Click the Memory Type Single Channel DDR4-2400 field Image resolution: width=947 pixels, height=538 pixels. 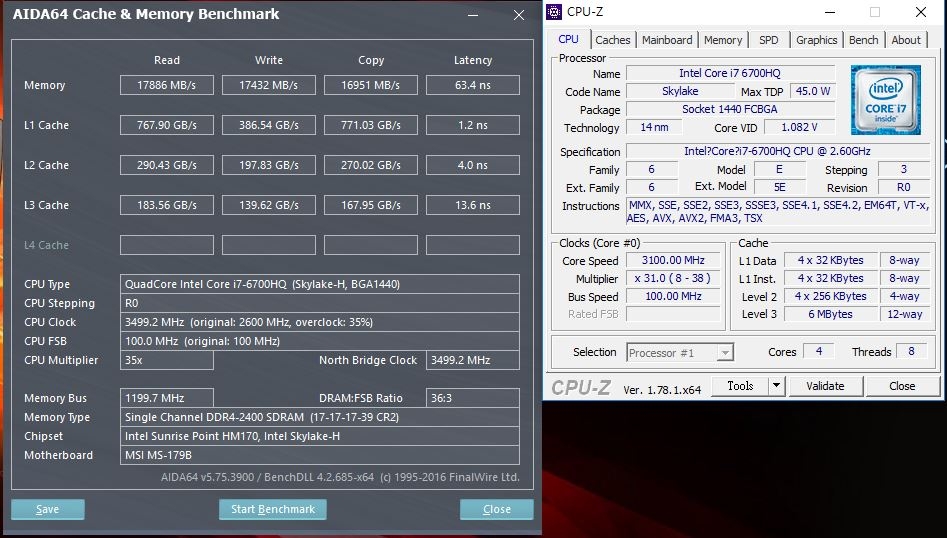coord(319,417)
